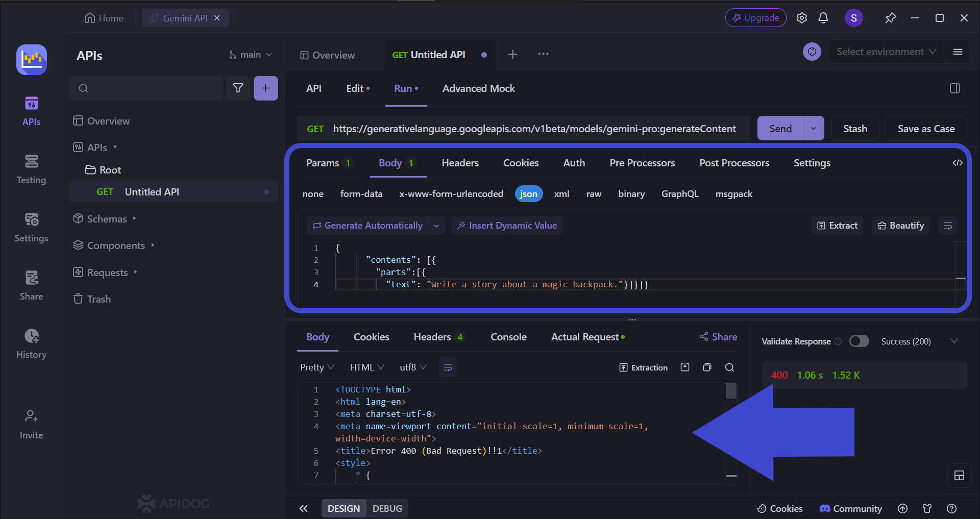
Task: Open the Share module in the sidebar
Action: point(31,285)
